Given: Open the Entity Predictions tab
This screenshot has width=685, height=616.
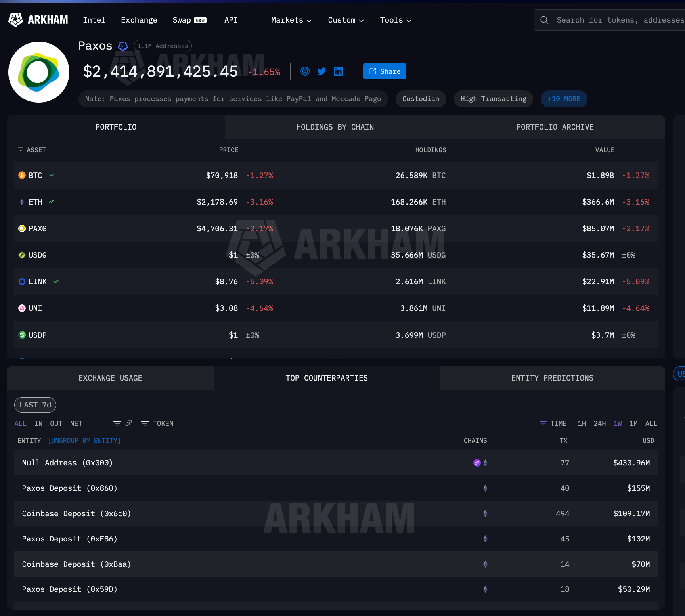Looking at the screenshot, I should click(552, 378).
